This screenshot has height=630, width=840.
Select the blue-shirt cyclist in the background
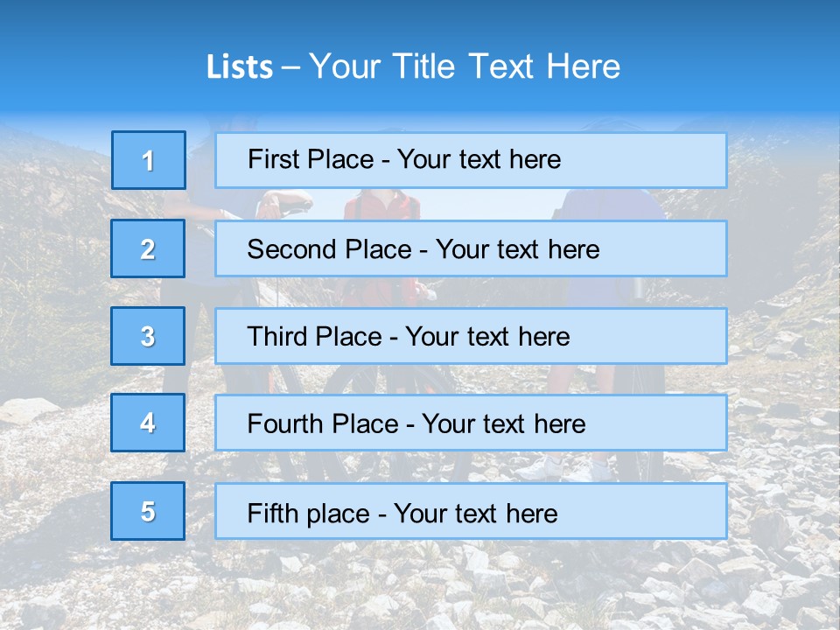pos(612,205)
